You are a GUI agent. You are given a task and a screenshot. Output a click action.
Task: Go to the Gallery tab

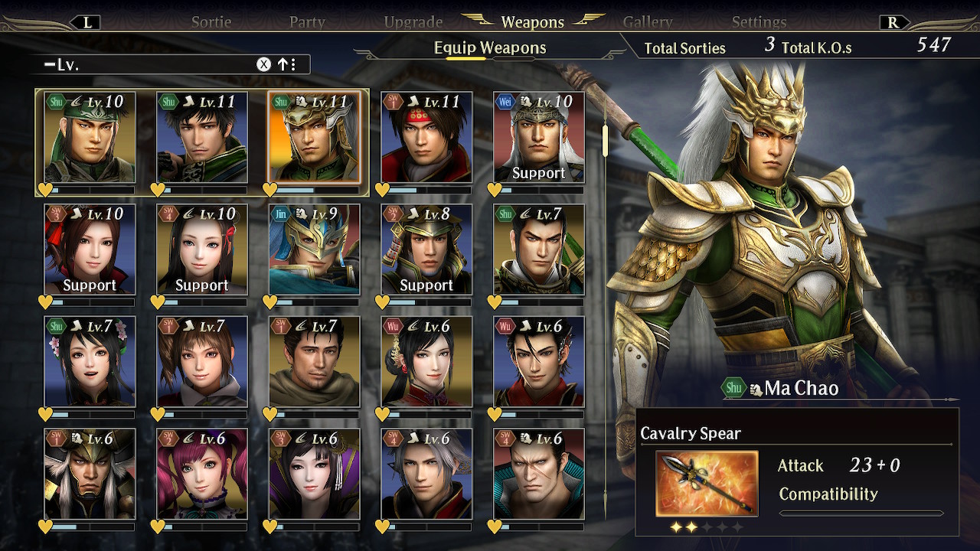648,22
